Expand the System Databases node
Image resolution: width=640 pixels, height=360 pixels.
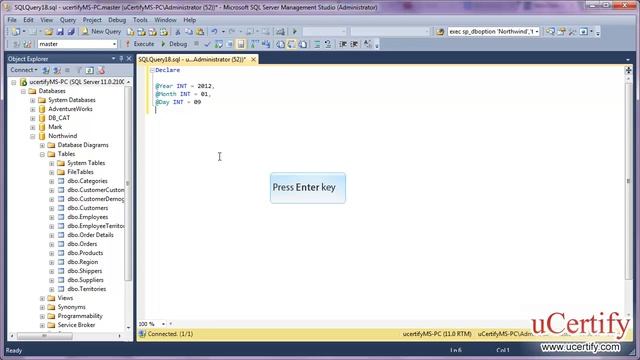pos(33,100)
